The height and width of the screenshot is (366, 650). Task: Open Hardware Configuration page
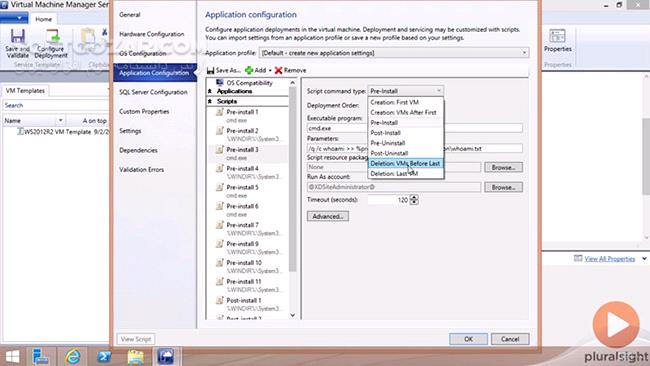coord(152,34)
